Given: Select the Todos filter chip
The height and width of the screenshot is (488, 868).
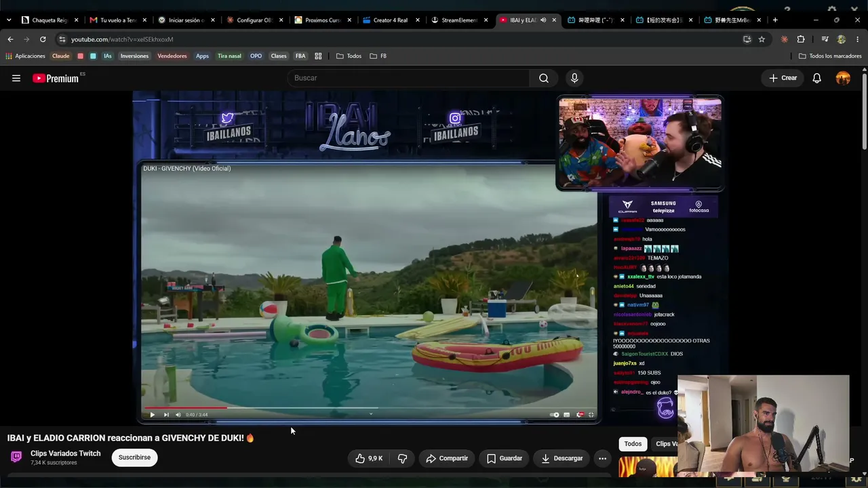Looking at the screenshot, I should tap(633, 444).
